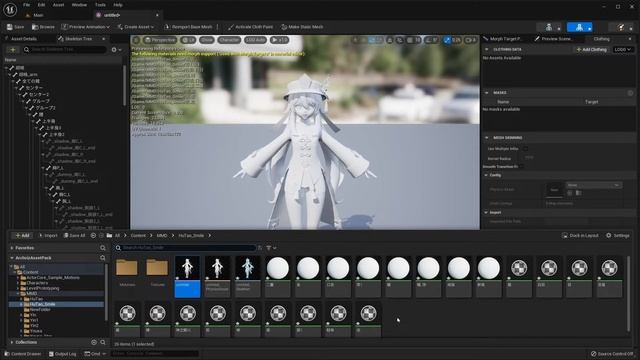Select the HuTao_Smile folder in tree

(42, 304)
